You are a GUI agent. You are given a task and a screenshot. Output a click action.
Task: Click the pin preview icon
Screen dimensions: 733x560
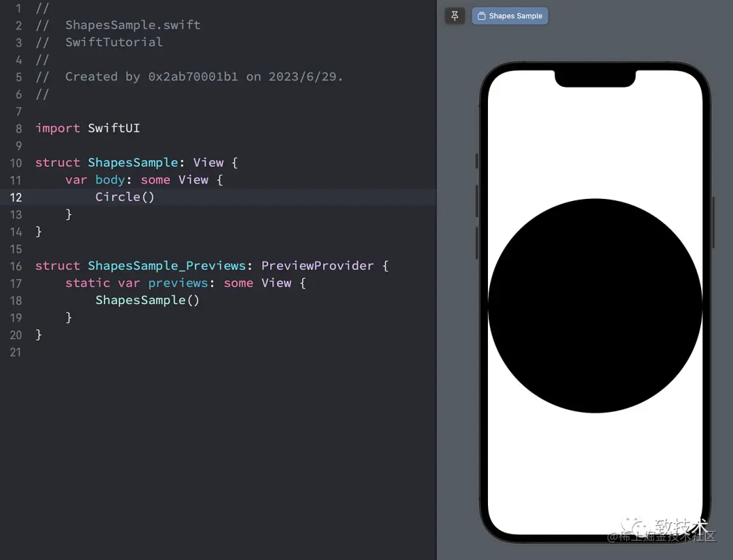tap(454, 16)
